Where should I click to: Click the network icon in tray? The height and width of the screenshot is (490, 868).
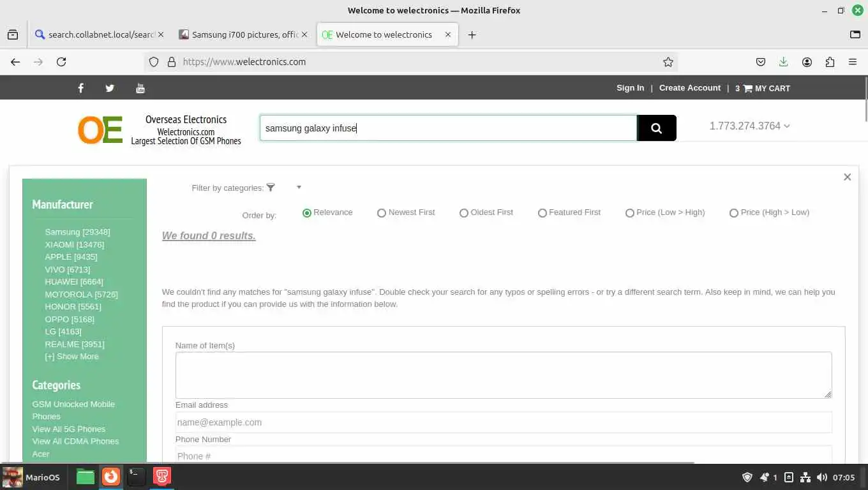coord(805,477)
